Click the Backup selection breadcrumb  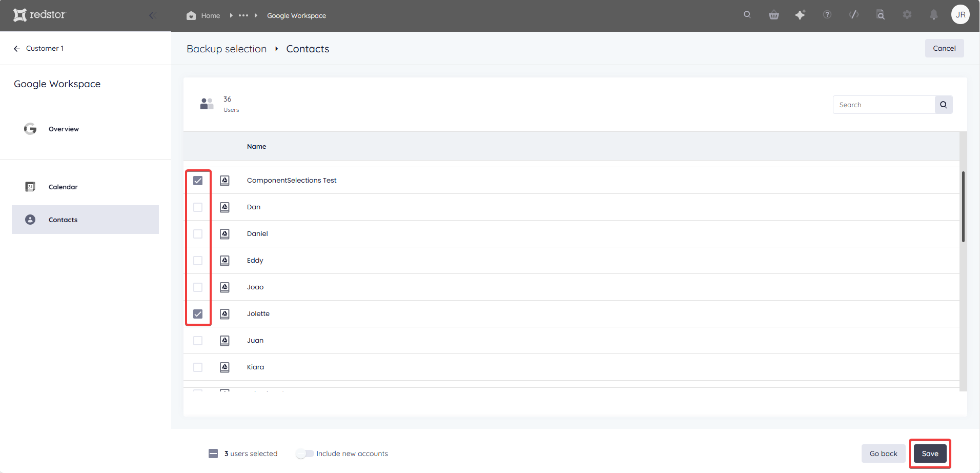click(x=227, y=49)
